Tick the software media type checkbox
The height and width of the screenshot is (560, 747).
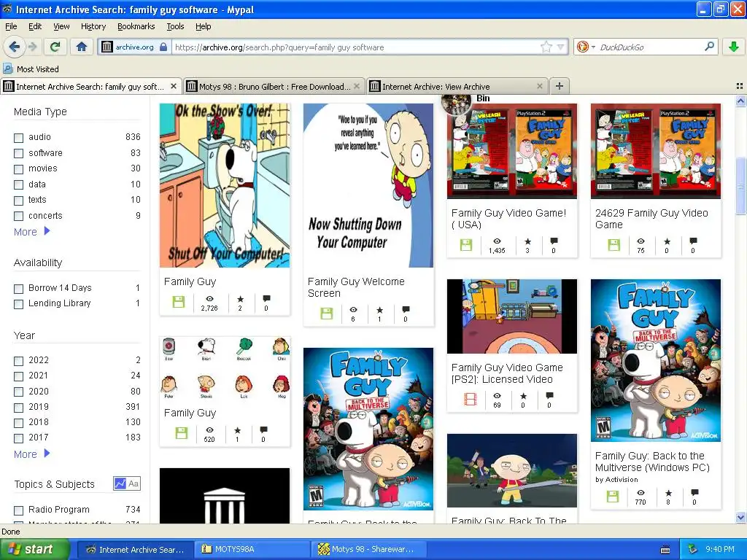pos(18,153)
